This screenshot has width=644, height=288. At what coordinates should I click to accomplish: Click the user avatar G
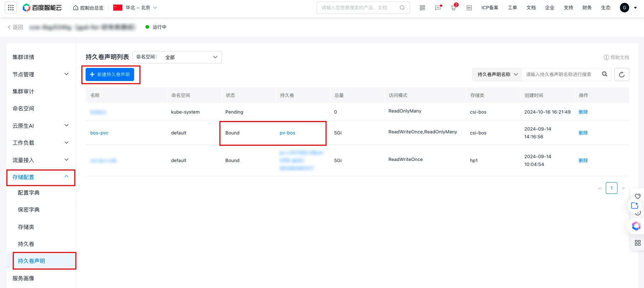click(625, 7)
